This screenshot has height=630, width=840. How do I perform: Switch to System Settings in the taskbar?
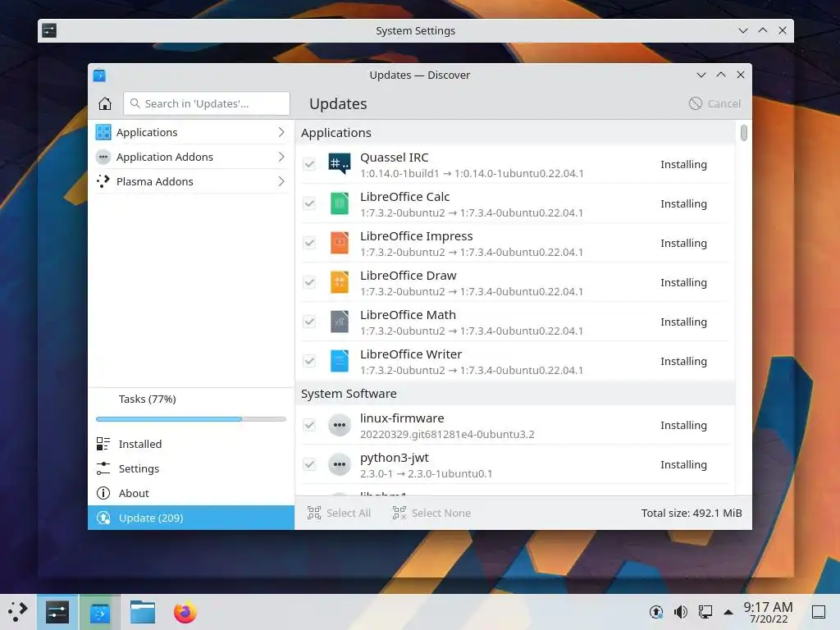click(57, 612)
